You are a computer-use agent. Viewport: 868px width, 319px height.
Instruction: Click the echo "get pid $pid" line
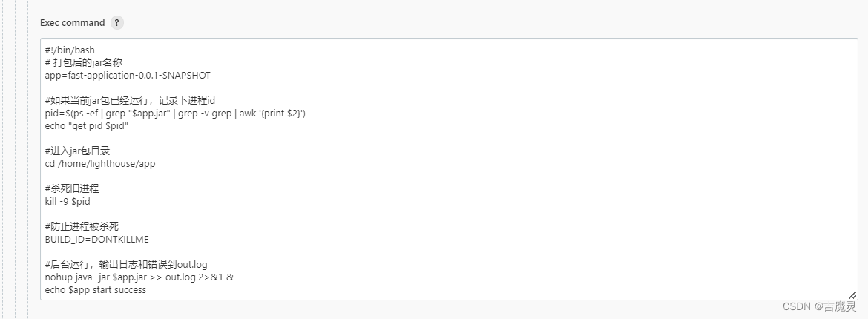87,126
